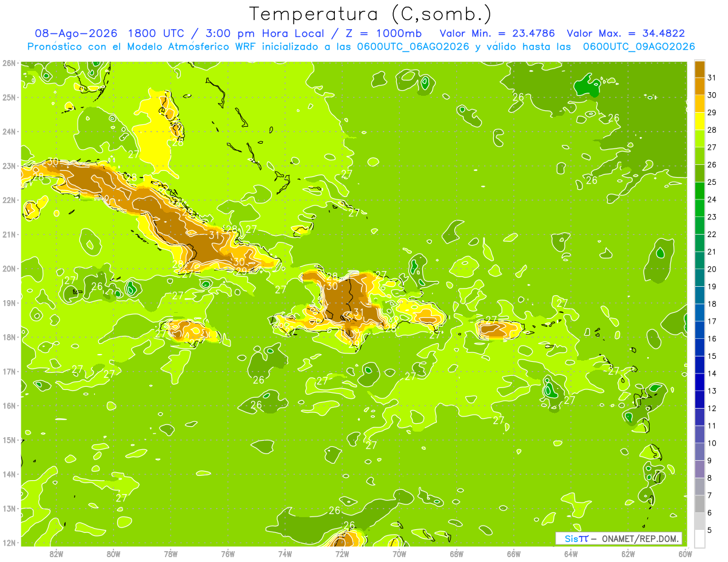728x562 pixels.
Task: Pick the '62W' longitude label
Action: click(629, 554)
